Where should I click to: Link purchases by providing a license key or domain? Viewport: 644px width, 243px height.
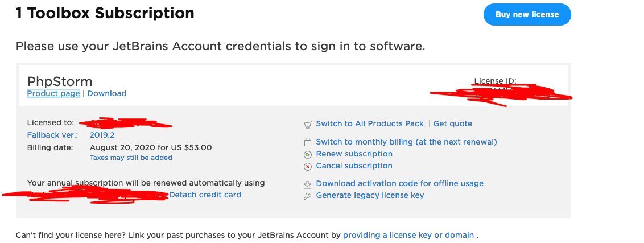tap(408, 235)
